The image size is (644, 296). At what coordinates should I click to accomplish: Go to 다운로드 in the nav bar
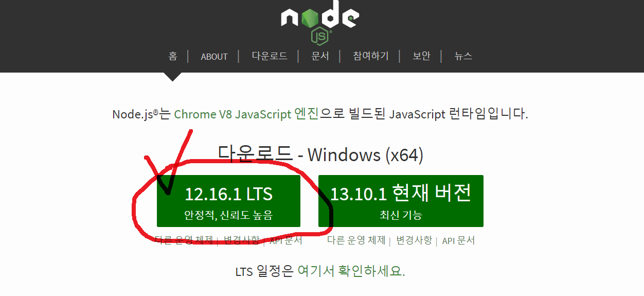[x=269, y=56]
